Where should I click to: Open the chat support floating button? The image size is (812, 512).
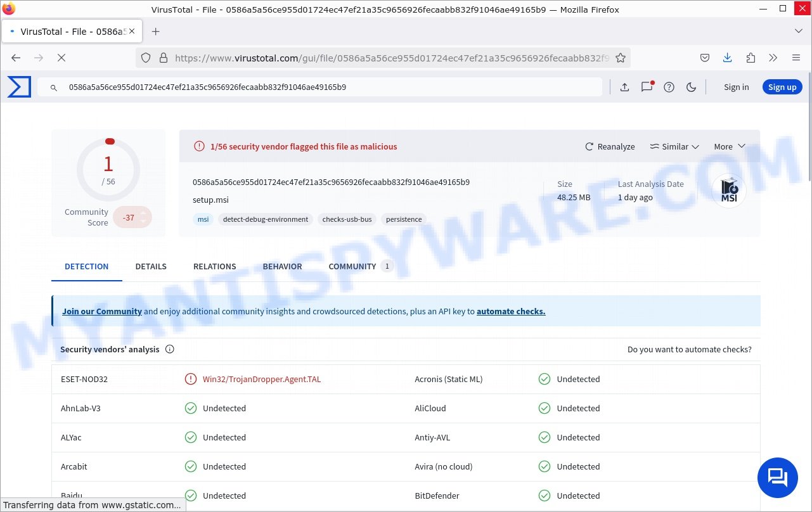[x=778, y=478]
